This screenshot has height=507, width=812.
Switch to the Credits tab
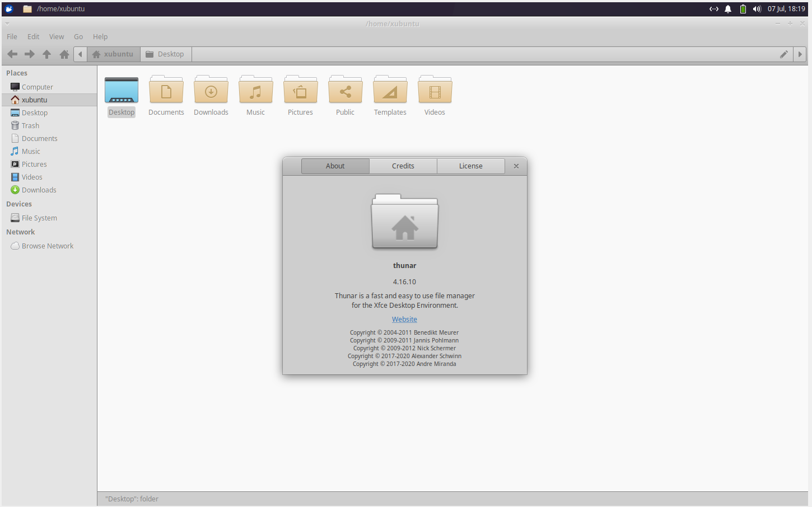point(403,166)
